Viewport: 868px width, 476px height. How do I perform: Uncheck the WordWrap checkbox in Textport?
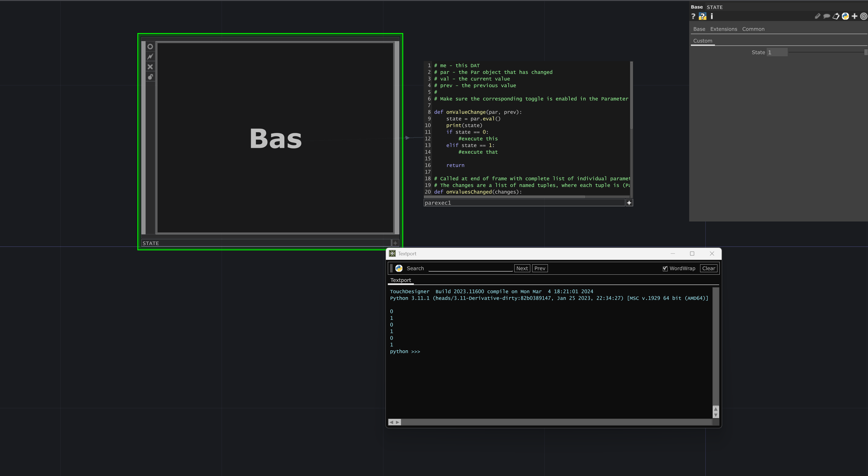pos(665,269)
